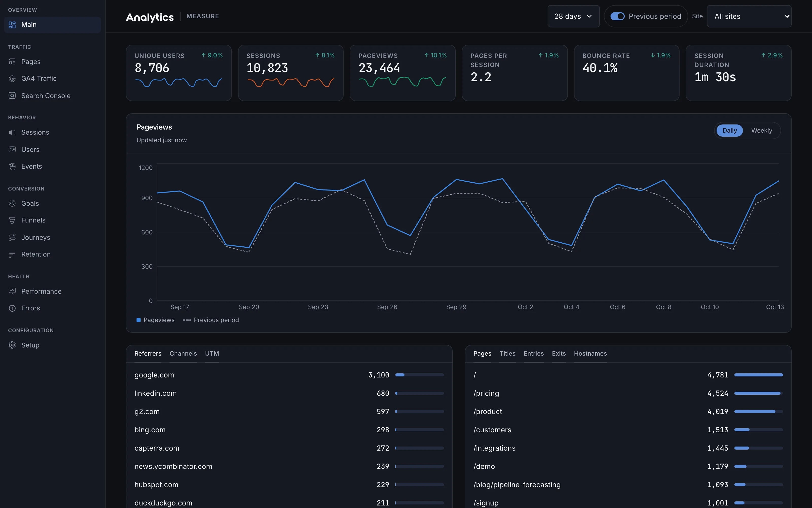Click the Errors alert icon
This screenshot has height=508, width=812.
[12, 308]
